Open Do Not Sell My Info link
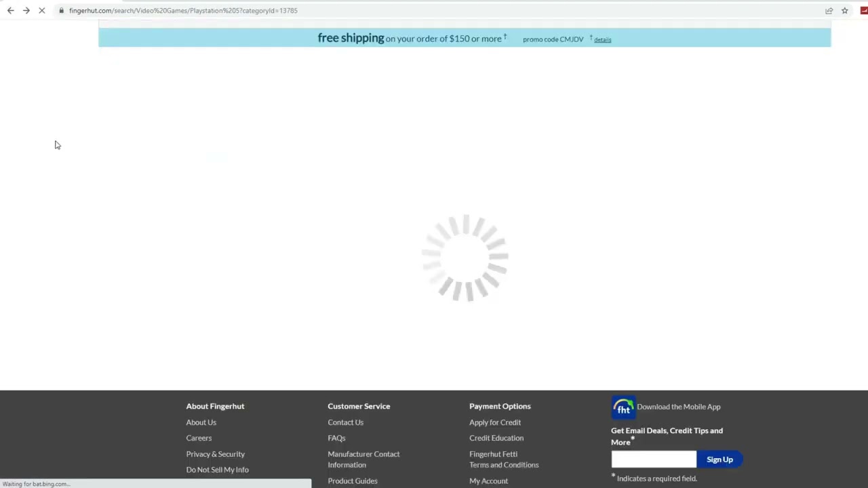The image size is (868, 488). 218,470
